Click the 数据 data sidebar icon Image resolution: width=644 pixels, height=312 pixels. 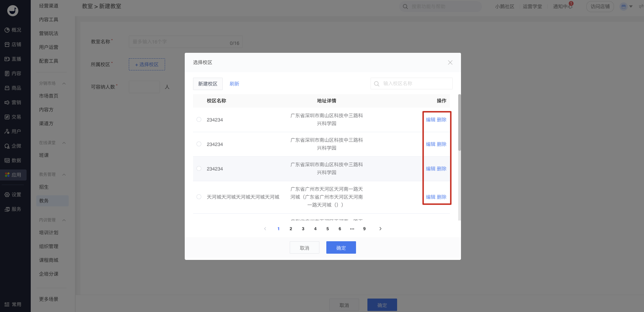(x=7, y=160)
